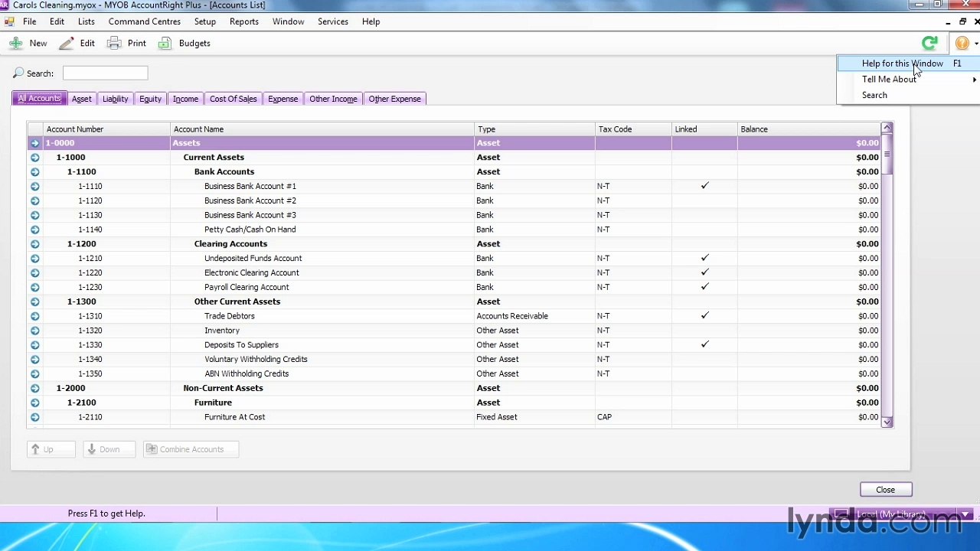Open detail arrow for Deposits To Suppliers
This screenshot has width=980, height=551.
34,345
